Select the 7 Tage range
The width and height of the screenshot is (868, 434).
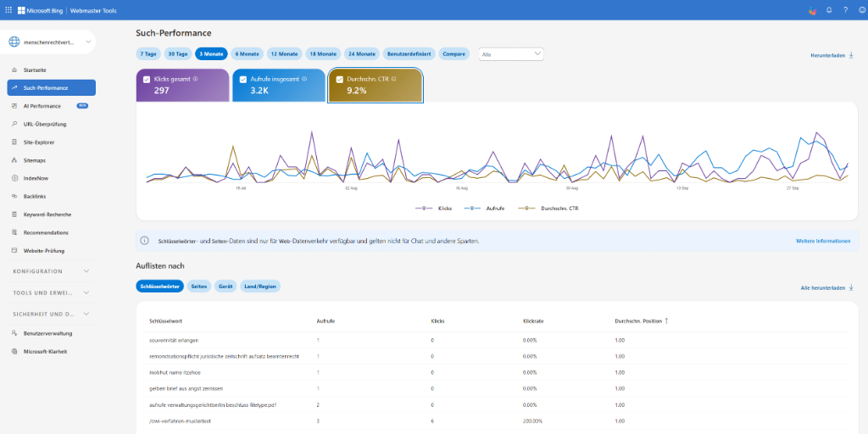click(148, 53)
